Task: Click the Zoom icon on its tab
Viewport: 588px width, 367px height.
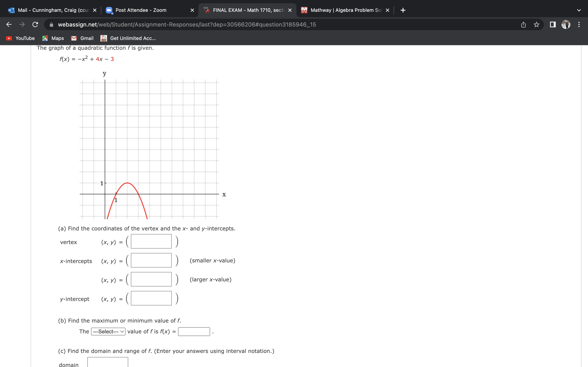Action: click(109, 10)
